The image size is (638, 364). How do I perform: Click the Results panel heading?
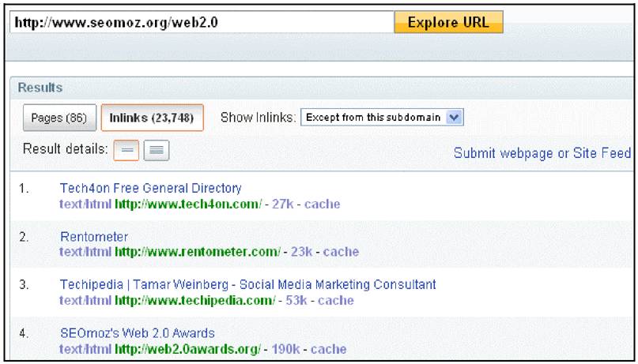click(40, 88)
